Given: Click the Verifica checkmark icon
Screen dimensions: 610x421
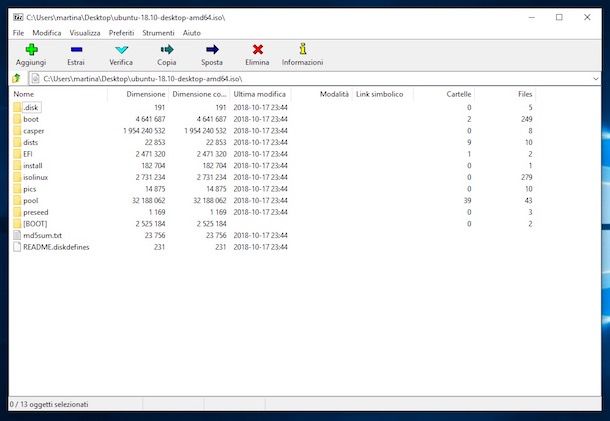Looking at the screenshot, I should (121, 50).
